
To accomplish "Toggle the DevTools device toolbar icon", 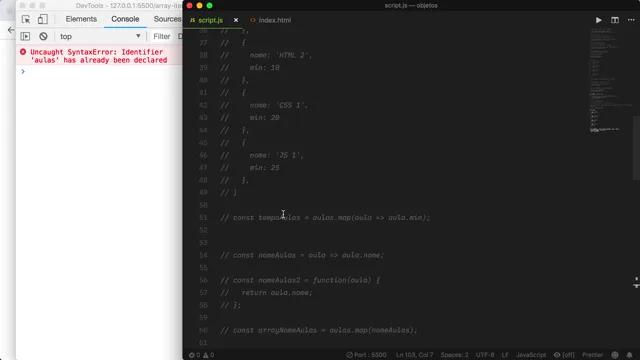I will coord(42,19).
